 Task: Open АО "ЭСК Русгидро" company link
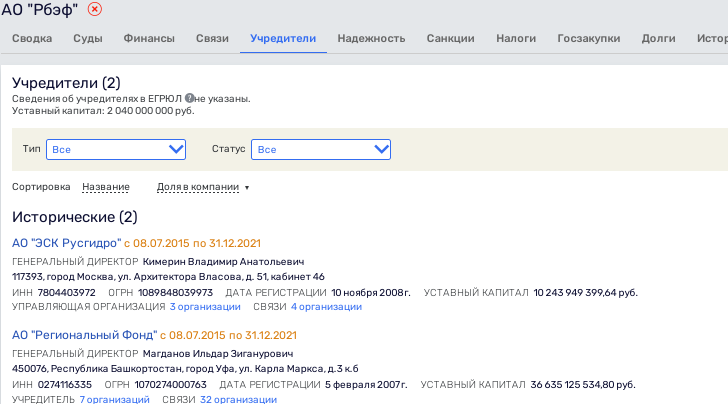(66, 243)
